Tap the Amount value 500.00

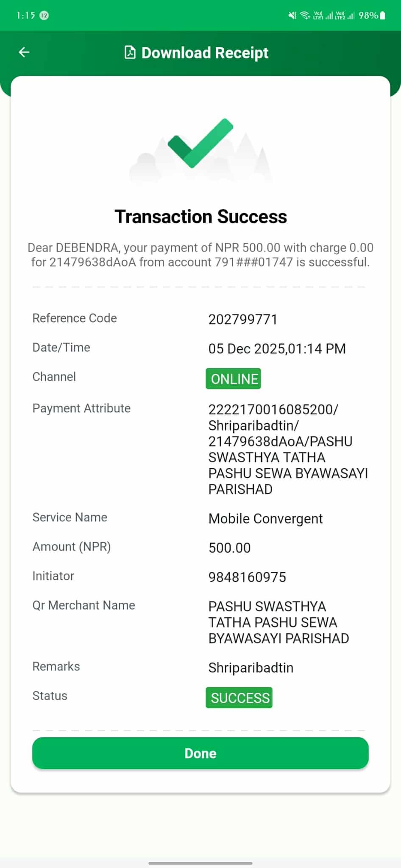229,548
